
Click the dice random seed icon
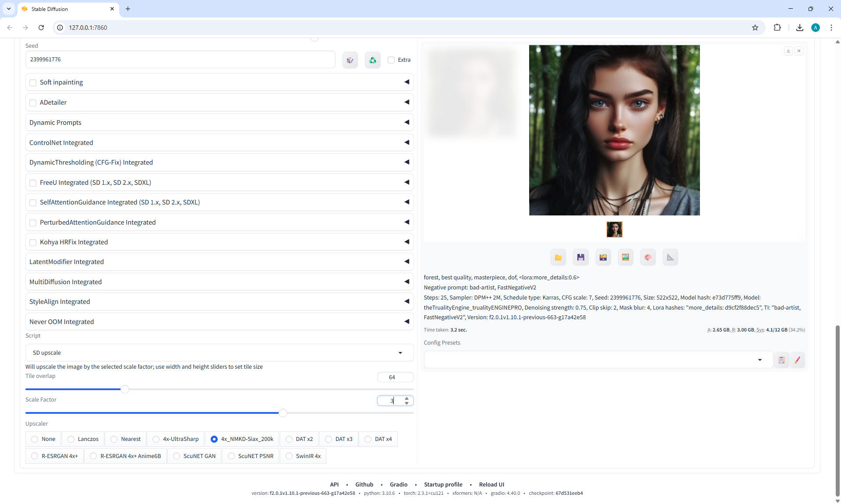pyautogui.click(x=350, y=60)
